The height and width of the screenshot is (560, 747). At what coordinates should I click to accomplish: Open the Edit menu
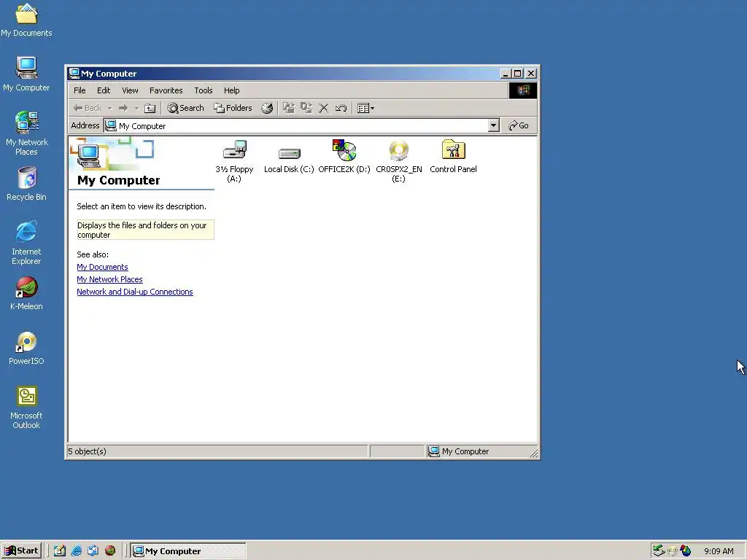[104, 90]
